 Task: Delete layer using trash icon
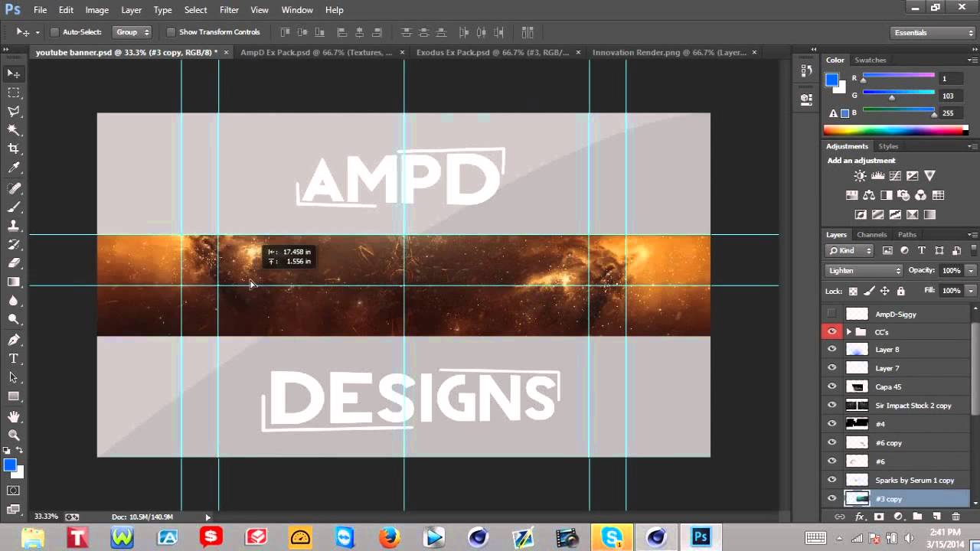tap(955, 517)
